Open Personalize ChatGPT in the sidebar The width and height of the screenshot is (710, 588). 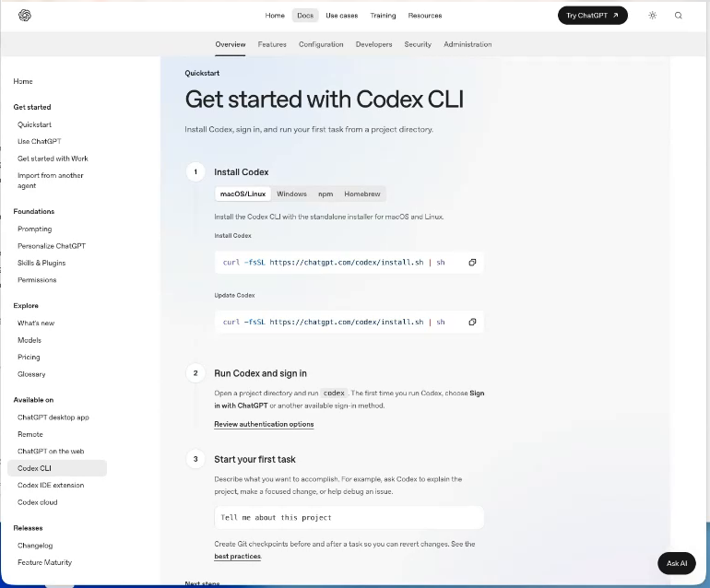coord(52,246)
